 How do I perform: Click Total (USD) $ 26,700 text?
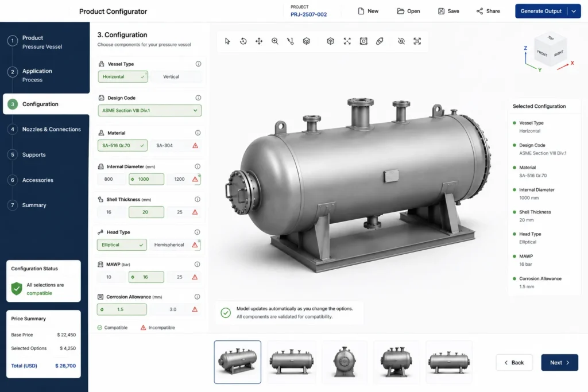[x=44, y=366]
